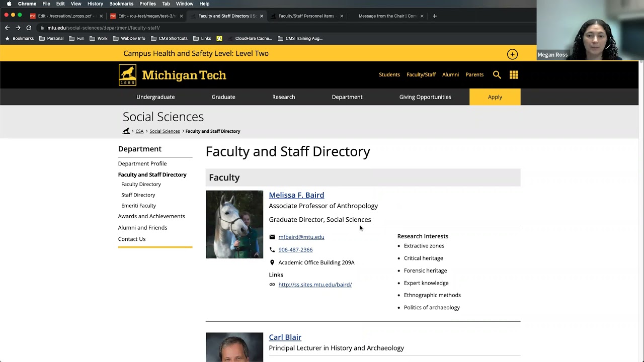Viewport: 644px width, 362px height.
Task: Open the Alumni audience link
Action: coord(450,75)
